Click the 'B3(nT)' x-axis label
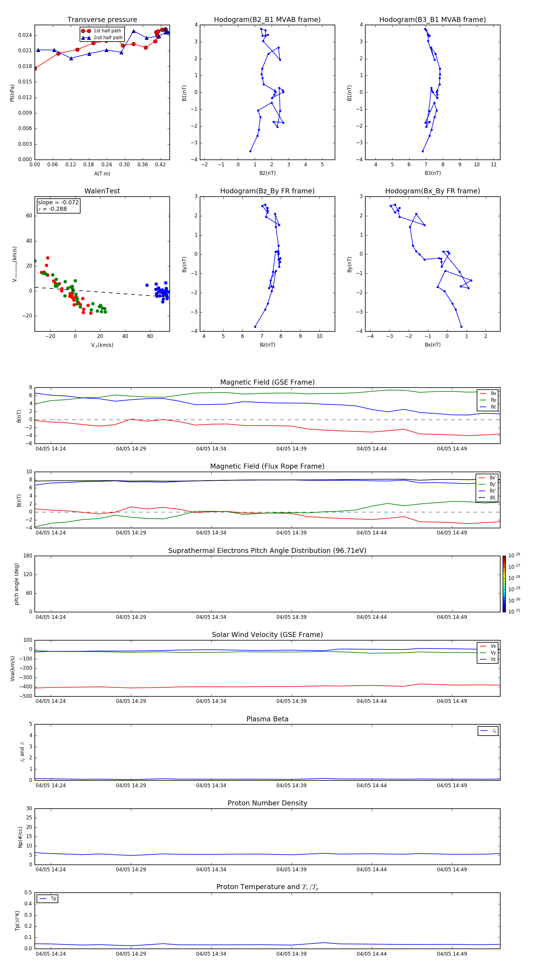The height and width of the screenshot is (980, 535). [432, 173]
